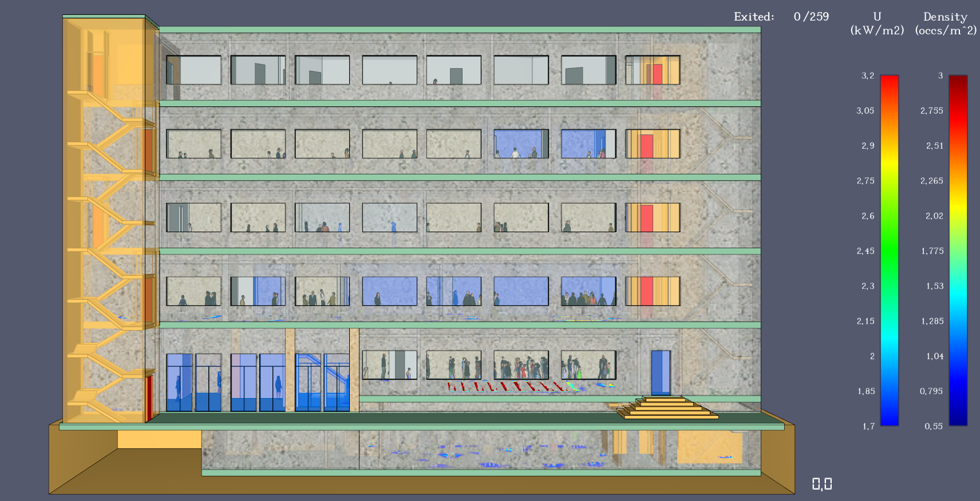Select the blue door above the entrance steps
Image resolution: width=980 pixels, height=501 pixels.
661,372
